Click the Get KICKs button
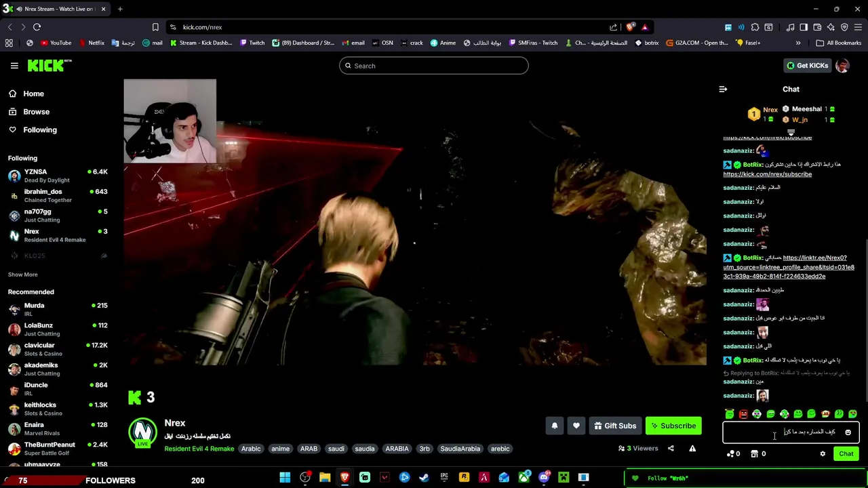This screenshot has width=868, height=488. point(807,66)
